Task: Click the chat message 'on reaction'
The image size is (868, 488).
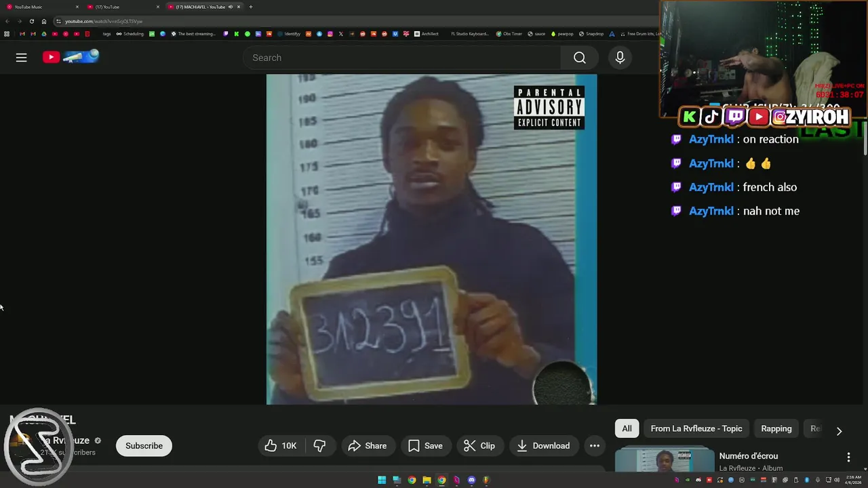Action: (x=770, y=139)
